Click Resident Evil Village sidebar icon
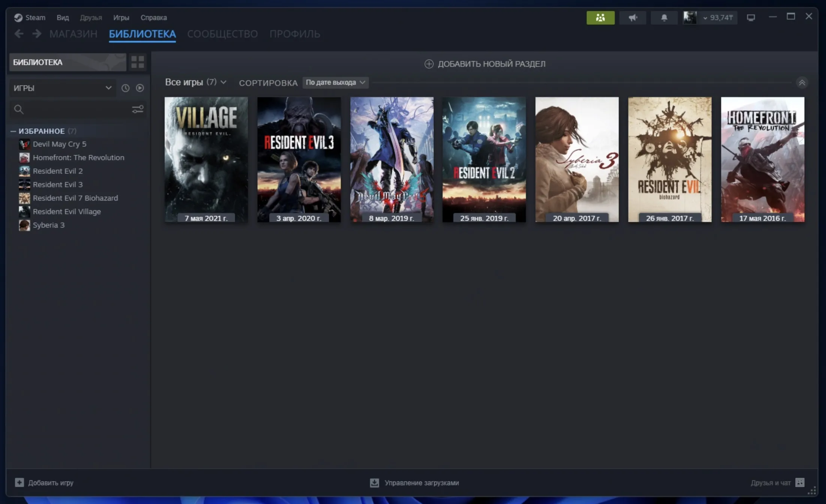 point(24,211)
